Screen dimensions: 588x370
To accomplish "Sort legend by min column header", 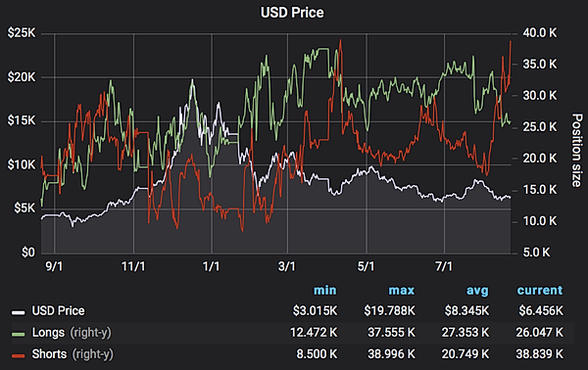I will pos(325,291).
